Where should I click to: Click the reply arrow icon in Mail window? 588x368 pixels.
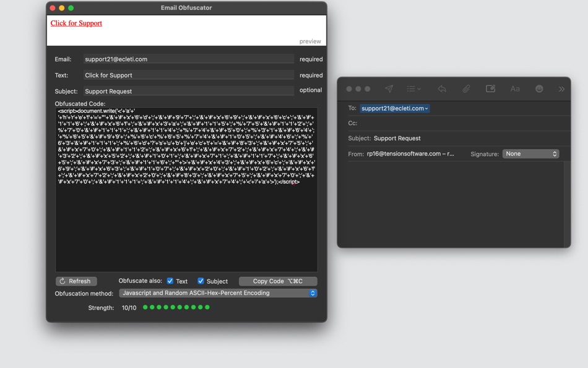pos(442,89)
